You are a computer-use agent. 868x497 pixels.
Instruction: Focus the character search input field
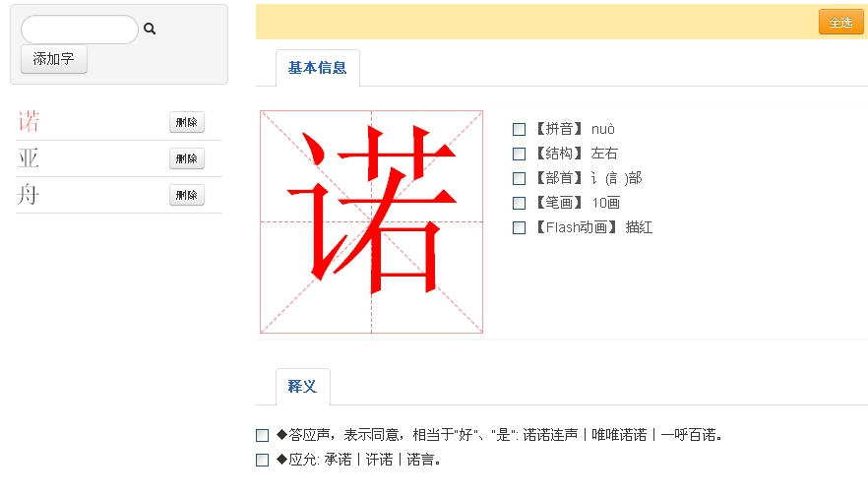pos(79,30)
